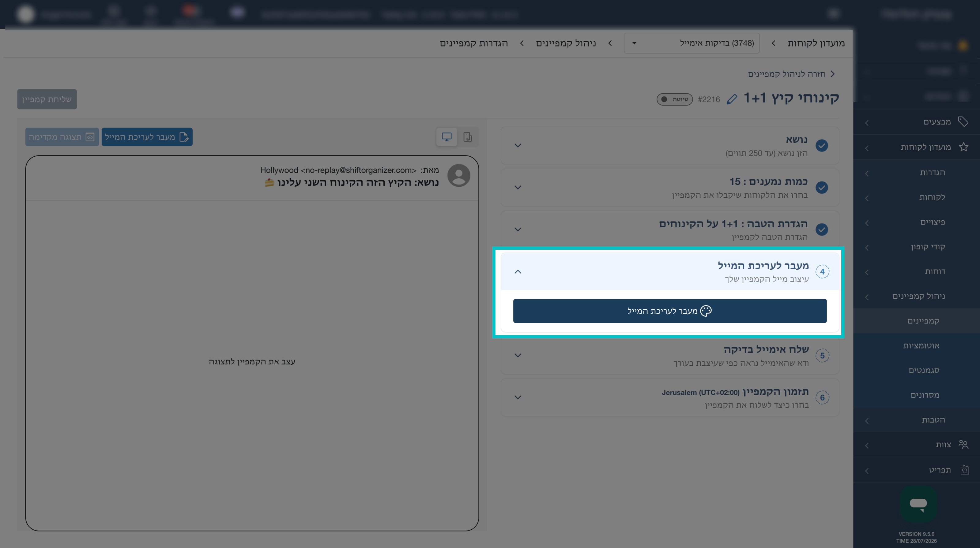The height and width of the screenshot is (548, 980).
Task: Click the sender address no-replay@shiftorganizer.com
Action: click(359, 170)
